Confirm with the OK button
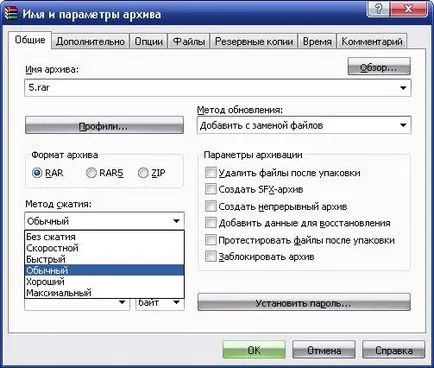 click(254, 350)
